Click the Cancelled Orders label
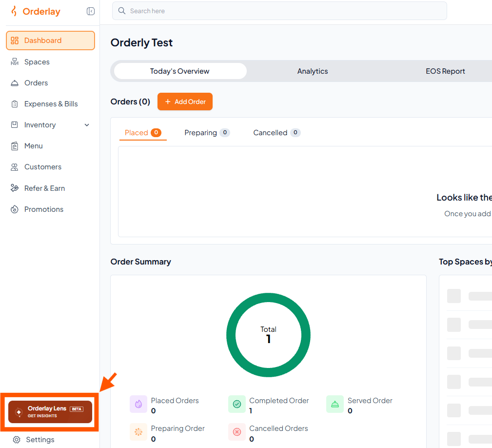The image size is (492, 448). tap(278, 428)
